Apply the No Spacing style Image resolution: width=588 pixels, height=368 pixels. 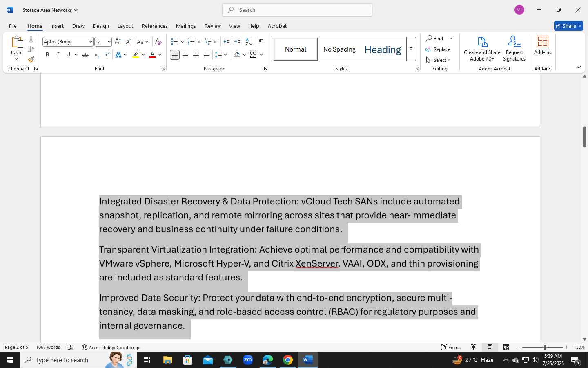339,49
